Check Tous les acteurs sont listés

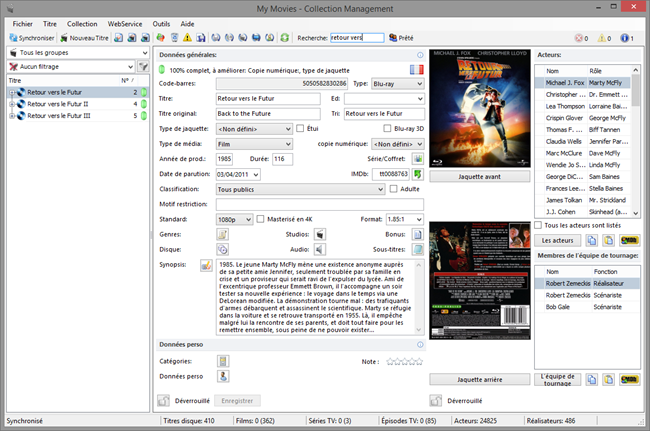pos(538,225)
